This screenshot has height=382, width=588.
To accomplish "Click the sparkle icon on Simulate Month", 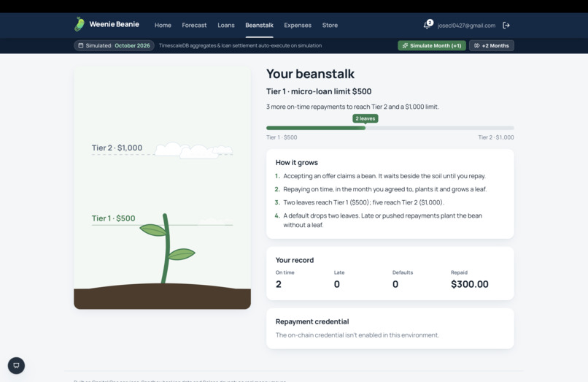I will 405,45.
